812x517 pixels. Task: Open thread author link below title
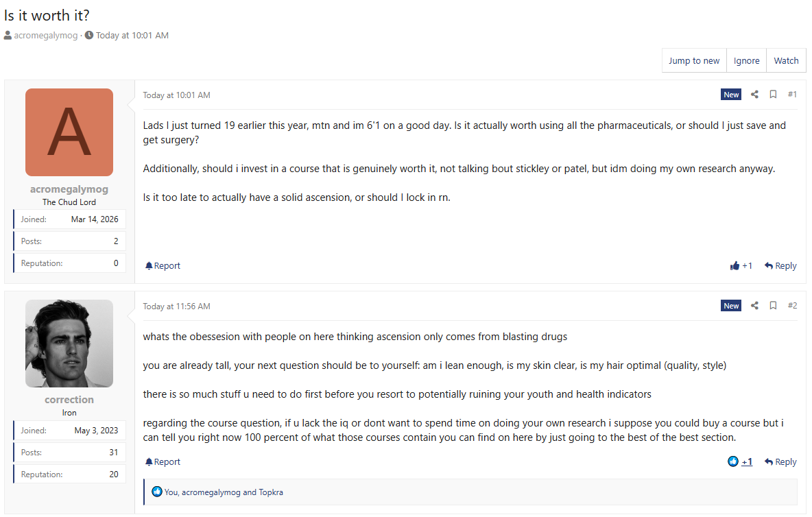tap(45, 36)
